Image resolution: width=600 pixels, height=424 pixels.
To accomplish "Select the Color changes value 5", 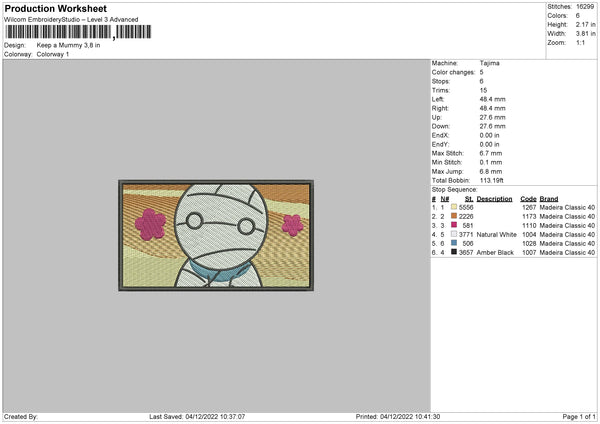I will 481,72.
